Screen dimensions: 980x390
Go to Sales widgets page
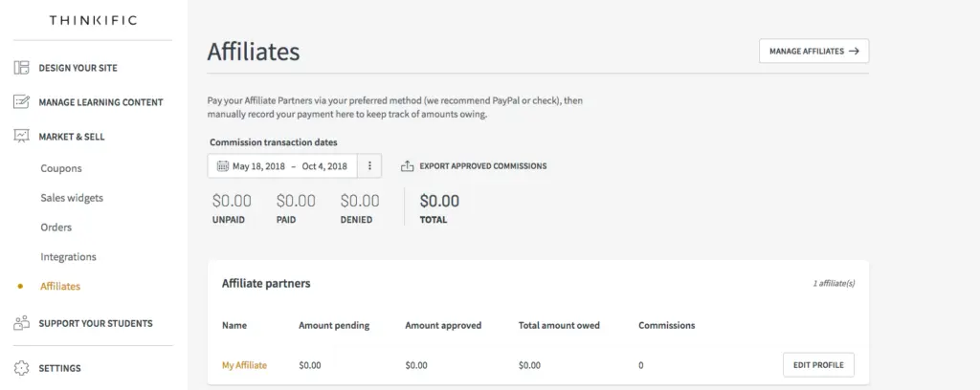point(72,198)
